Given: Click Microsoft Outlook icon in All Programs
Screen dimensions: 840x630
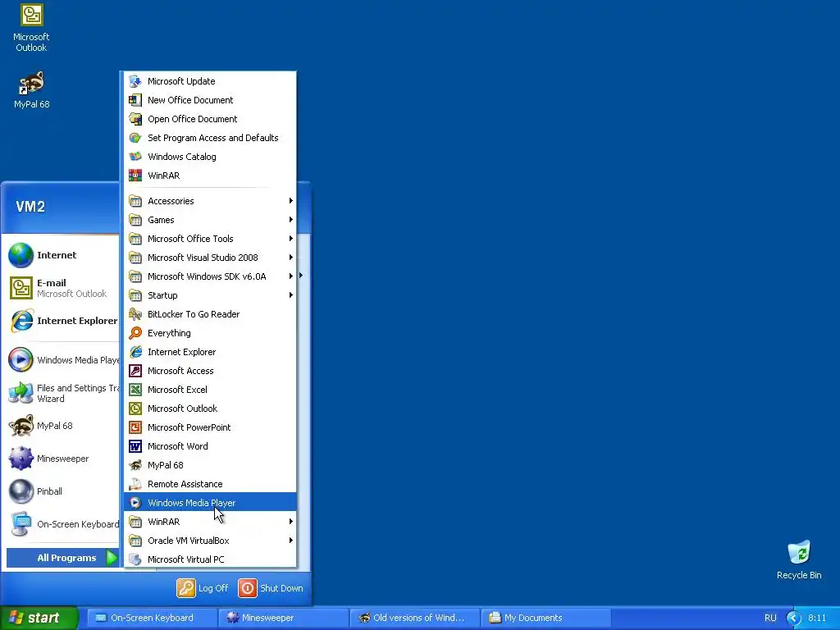Looking at the screenshot, I should click(x=135, y=409).
